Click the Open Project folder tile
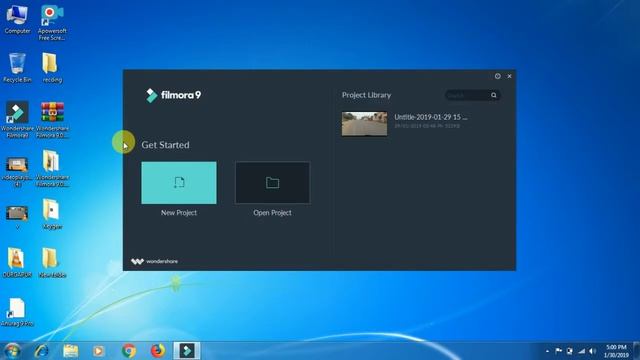 (272, 183)
